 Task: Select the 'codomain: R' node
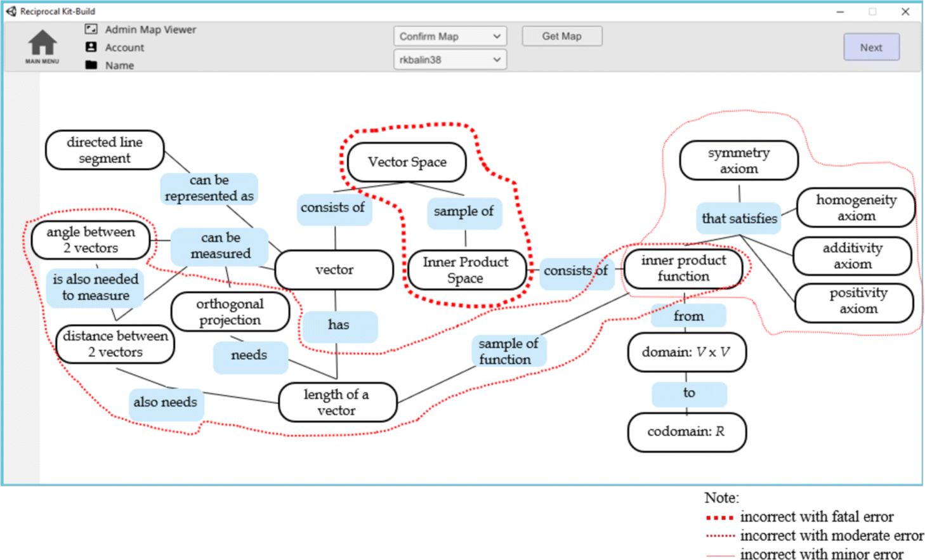tap(686, 432)
